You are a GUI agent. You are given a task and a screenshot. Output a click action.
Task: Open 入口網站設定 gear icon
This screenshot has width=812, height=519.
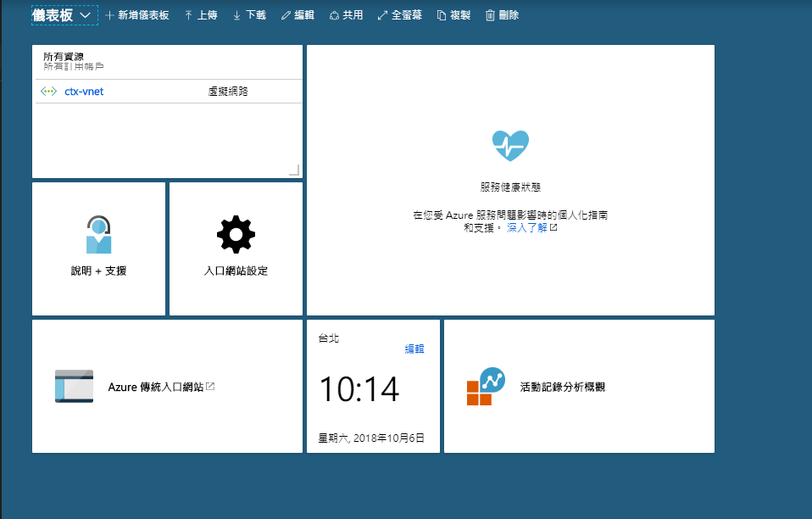pos(236,234)
